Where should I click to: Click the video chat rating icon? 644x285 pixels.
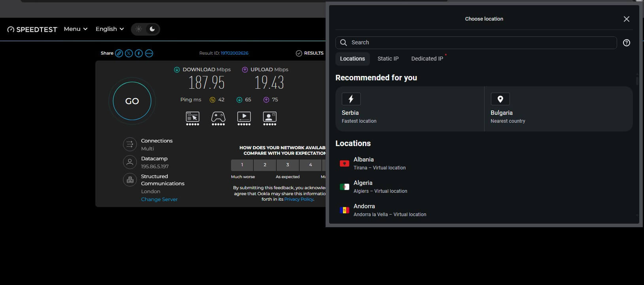[270, 118]
